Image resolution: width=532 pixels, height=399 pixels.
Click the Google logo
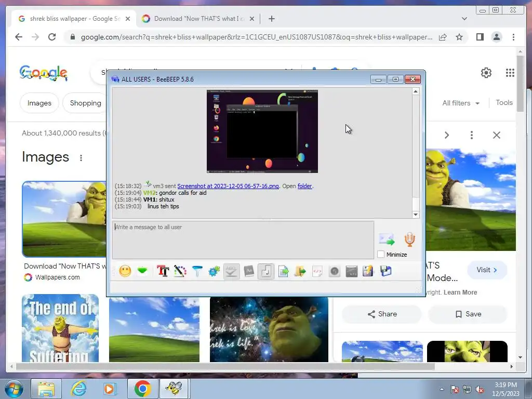pyautogui.click(x=44, y=73)
